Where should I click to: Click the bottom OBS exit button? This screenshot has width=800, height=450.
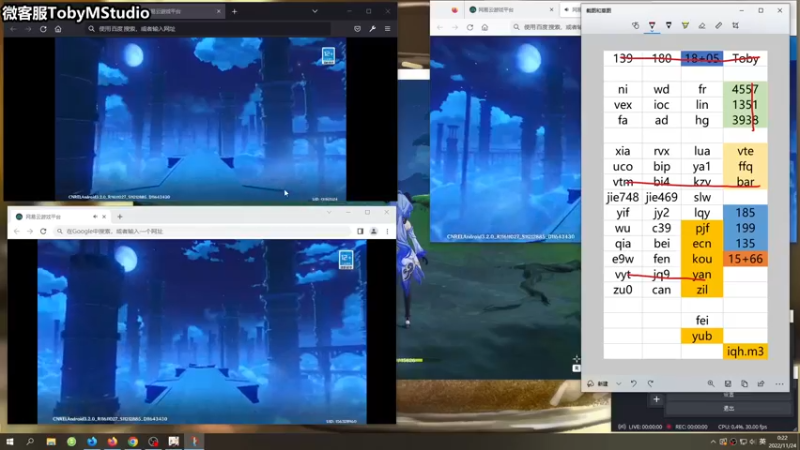(x=729, y=409)
